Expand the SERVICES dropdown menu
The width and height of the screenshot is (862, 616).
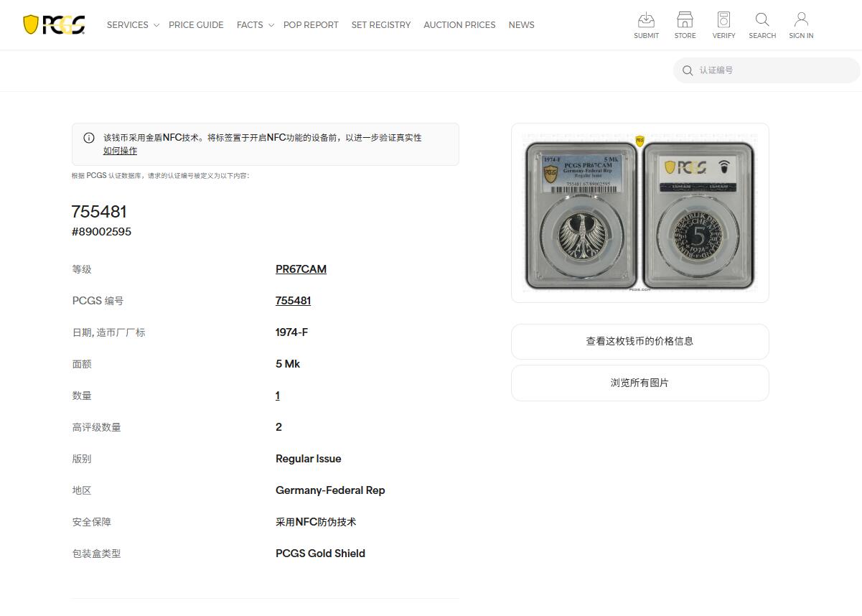tap(132, 24)
